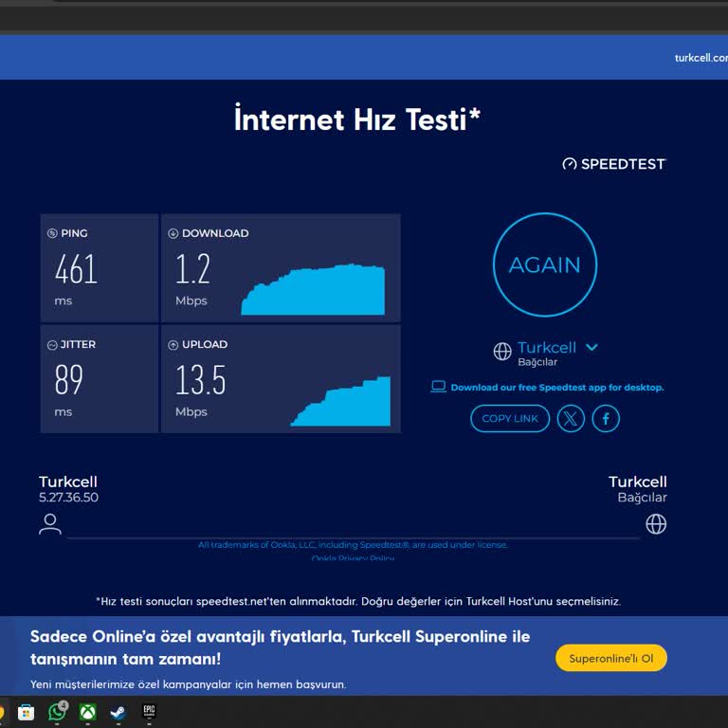Click the Ookla trademarks notice text
The height and width of the screenshot is (728, 728).
point(353,545)
